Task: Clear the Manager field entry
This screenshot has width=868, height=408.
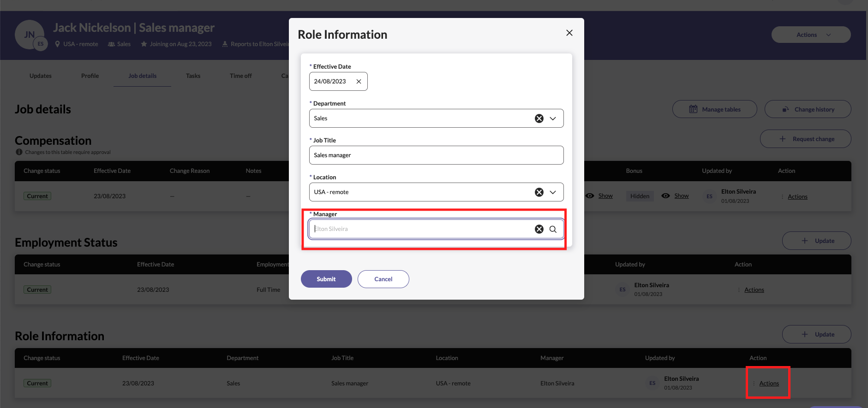Action: pyautogui.click(x=539, y=229)
